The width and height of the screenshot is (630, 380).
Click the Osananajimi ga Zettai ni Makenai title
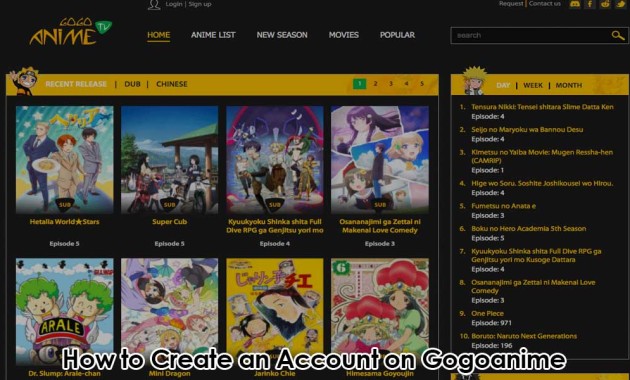[380, 226]
